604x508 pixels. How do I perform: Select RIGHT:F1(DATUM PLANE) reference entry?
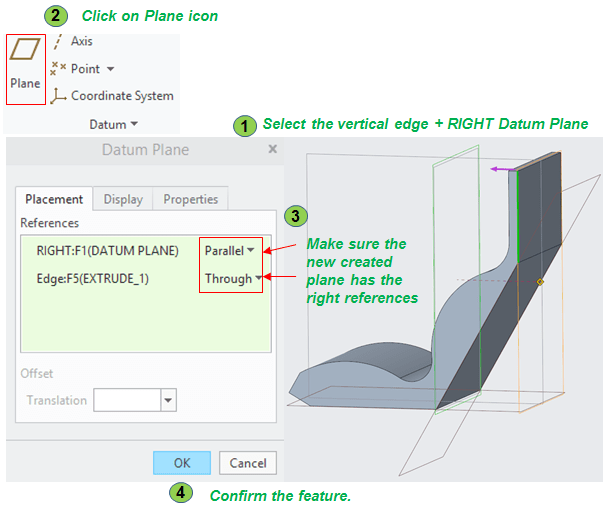pyautogui.click(x=107, y=250)
